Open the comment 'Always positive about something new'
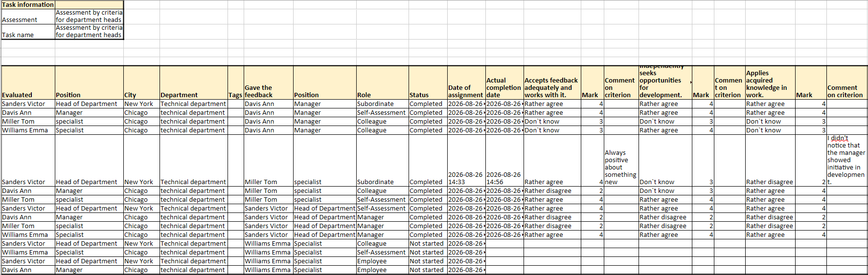868x275 pixels. click(621, 161)
